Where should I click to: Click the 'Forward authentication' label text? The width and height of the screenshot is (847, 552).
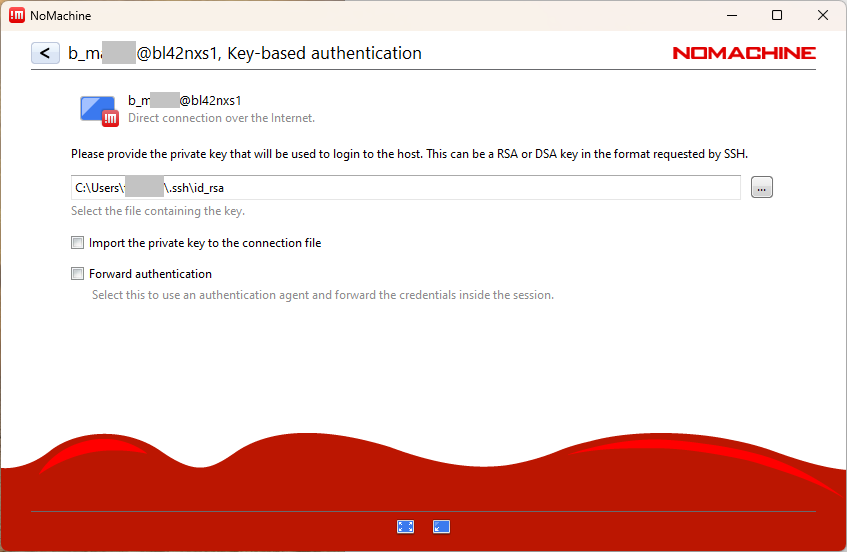click(150, 274)
